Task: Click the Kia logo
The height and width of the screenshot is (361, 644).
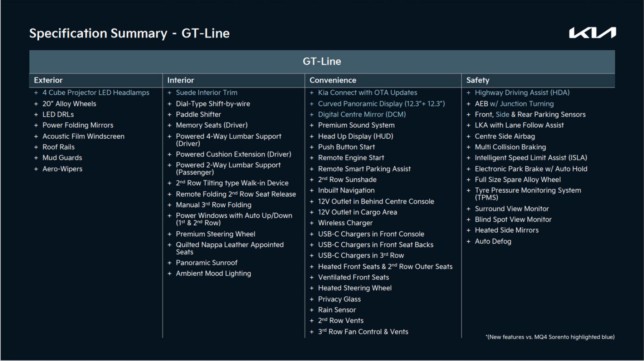Action: [592, 33]
